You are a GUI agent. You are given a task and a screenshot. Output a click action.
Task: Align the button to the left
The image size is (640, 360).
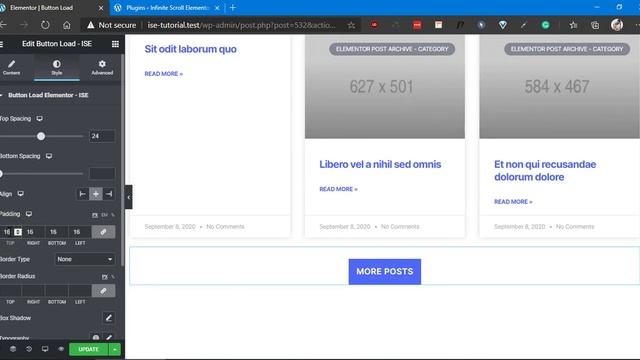point(82,194)
